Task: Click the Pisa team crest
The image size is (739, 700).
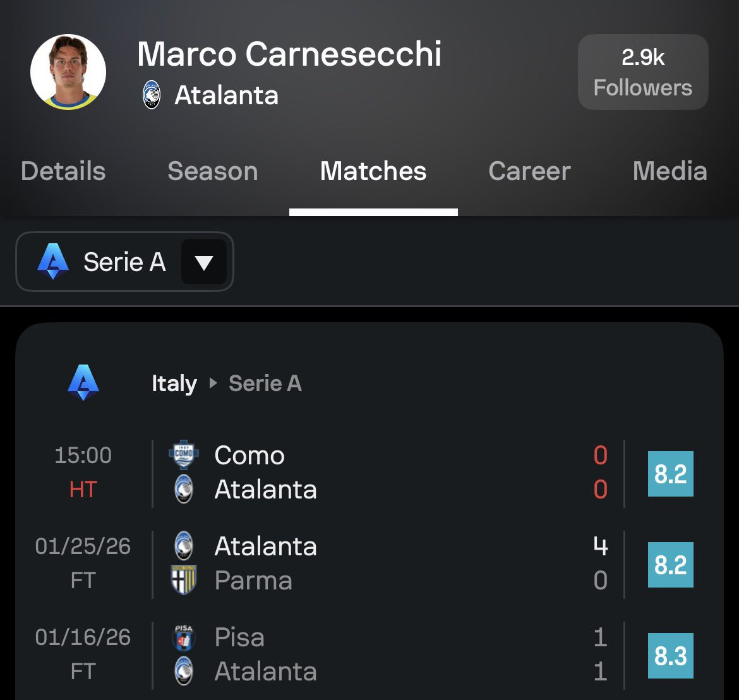Action: pos(184,637)
